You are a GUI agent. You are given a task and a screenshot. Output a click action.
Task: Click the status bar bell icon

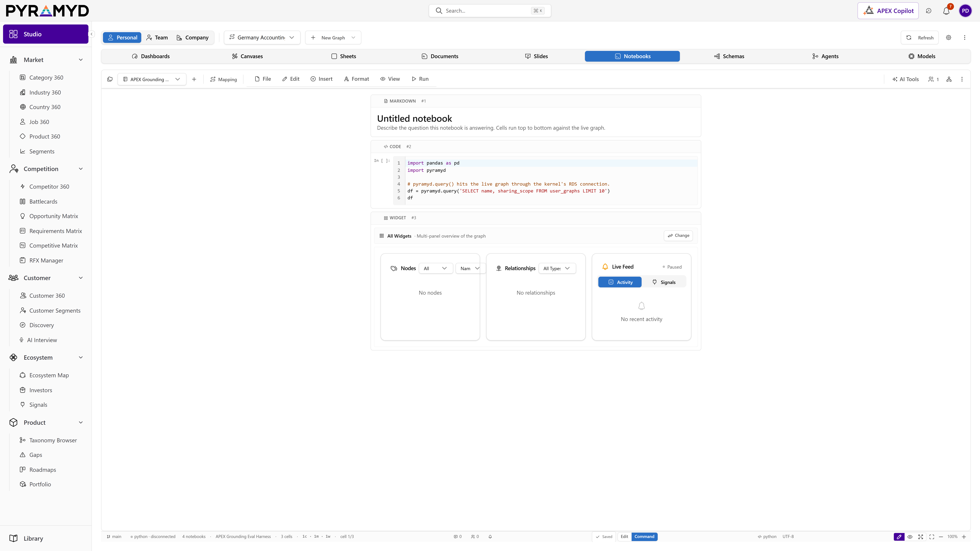click(x=490, y=537)
